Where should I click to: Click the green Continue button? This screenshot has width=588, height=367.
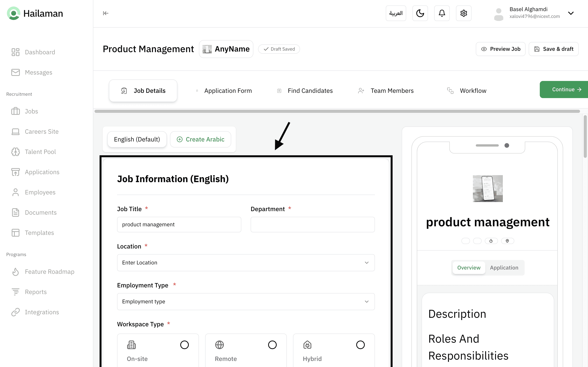point(564,90)
